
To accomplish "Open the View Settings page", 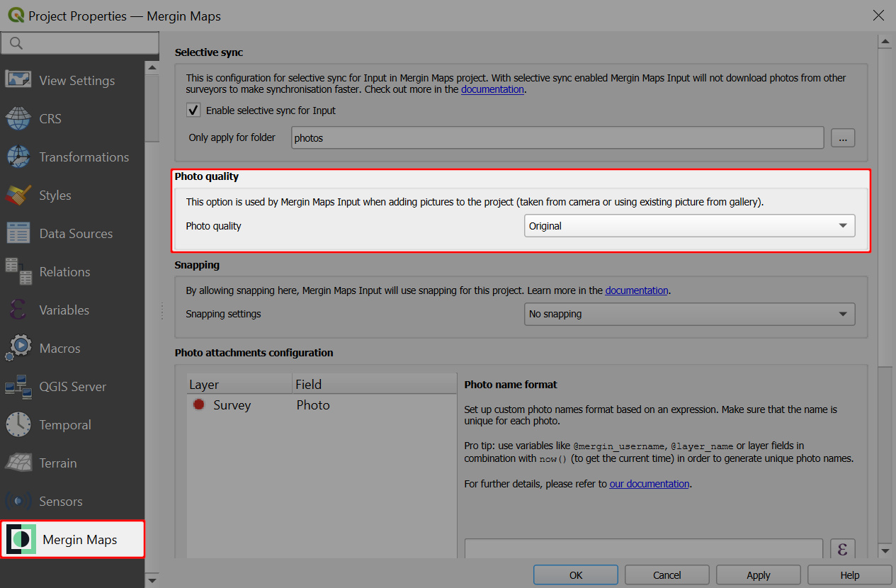I will click(72, 80).
